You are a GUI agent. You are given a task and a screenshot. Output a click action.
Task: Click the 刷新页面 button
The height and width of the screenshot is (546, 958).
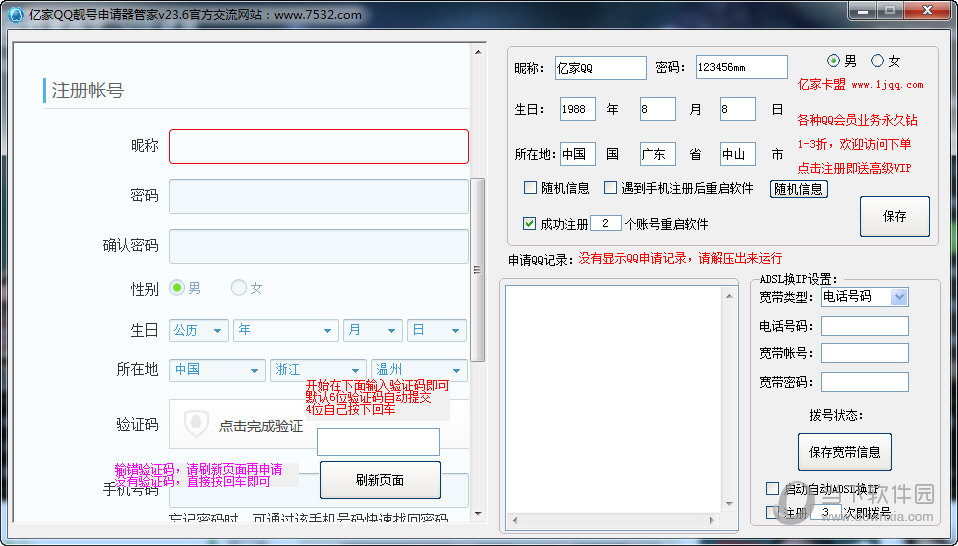[380, 480]
